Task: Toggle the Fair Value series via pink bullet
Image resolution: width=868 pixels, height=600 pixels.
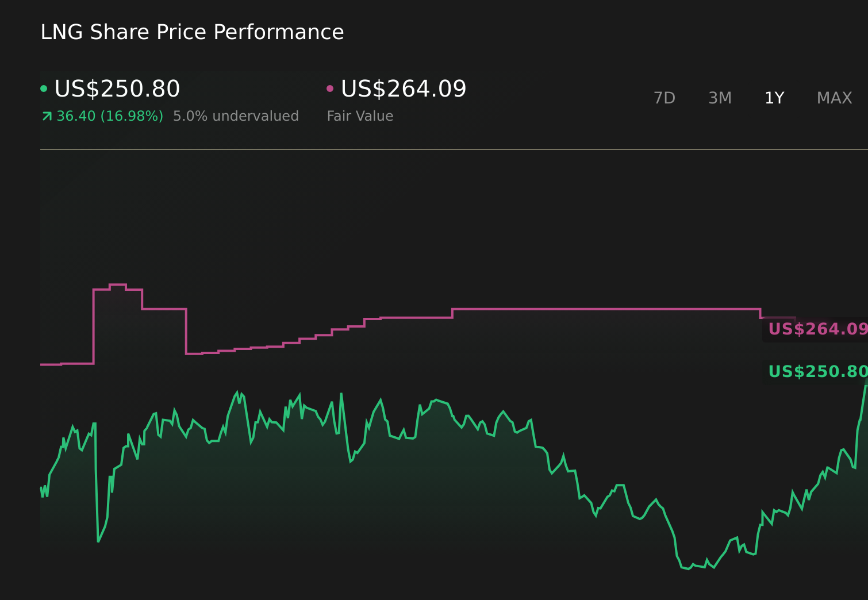Action: [x=329, y=88]
